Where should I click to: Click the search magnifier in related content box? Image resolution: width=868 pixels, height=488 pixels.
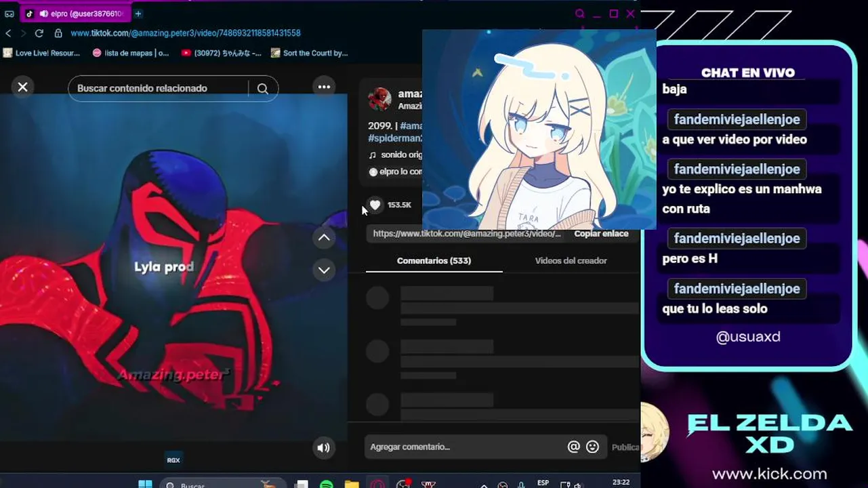pos(263,88)
